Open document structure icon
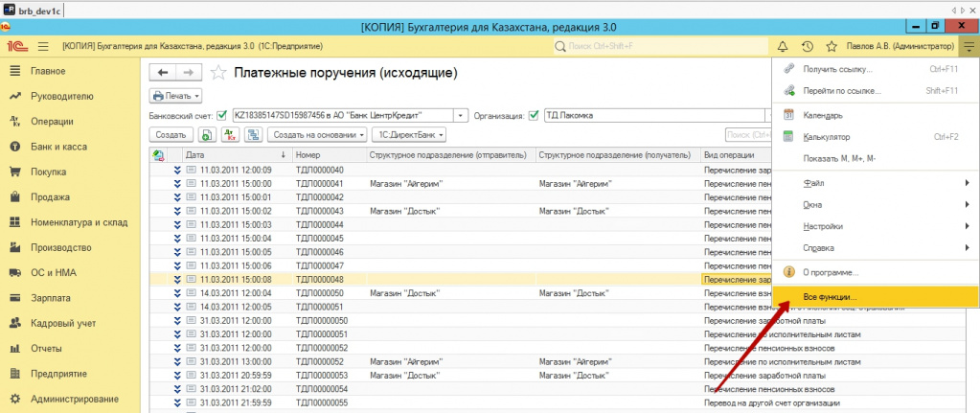This screenshot has width=980, height=413. (x=253, y=134)
